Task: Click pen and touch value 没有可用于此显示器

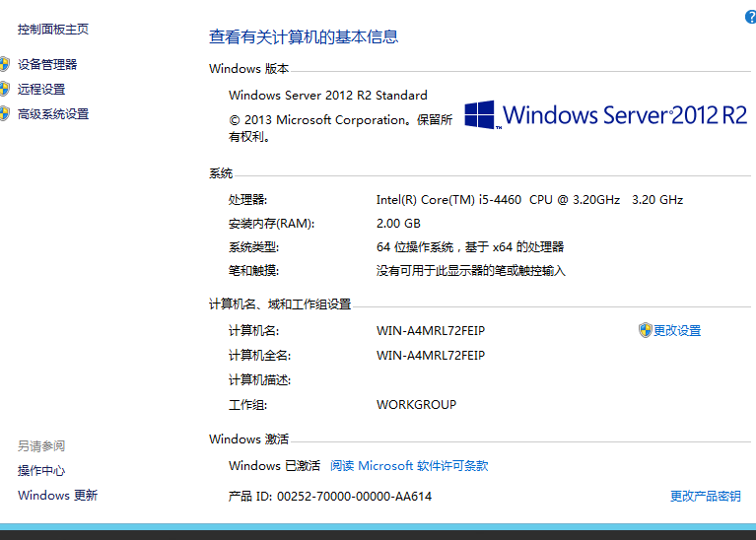Action: 470,270
